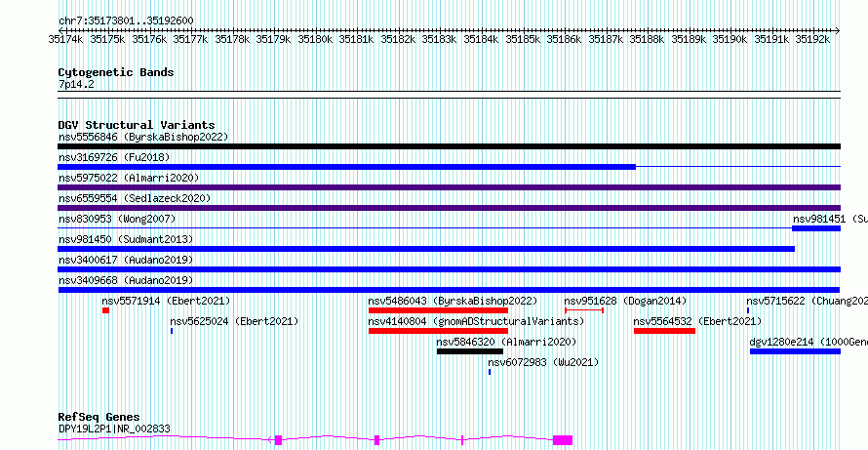This screenshot has width=868, height=450.
Task: Select the purple nsv5975022 variant bar
Action: click(x=449, y=187)
